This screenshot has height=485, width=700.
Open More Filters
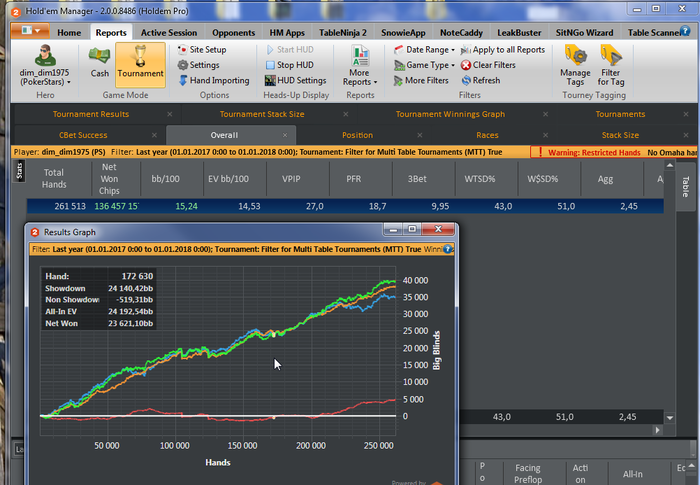coord(421,80)
